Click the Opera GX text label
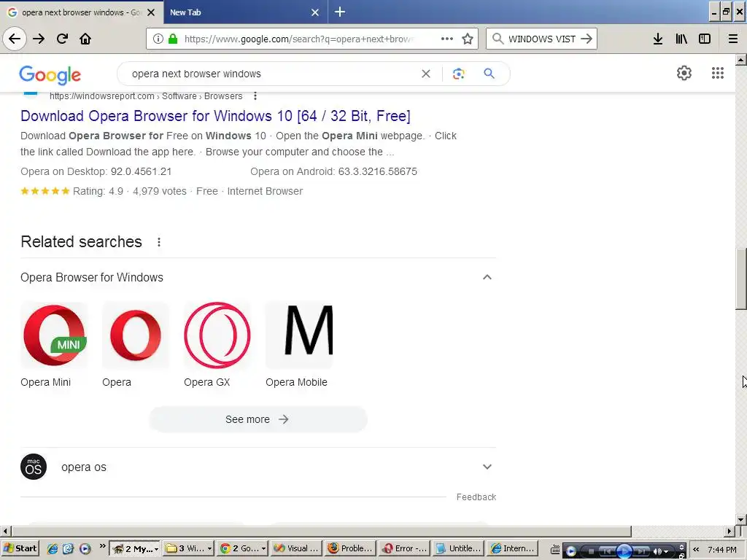747x560 pixels. (x=207, y=382)
